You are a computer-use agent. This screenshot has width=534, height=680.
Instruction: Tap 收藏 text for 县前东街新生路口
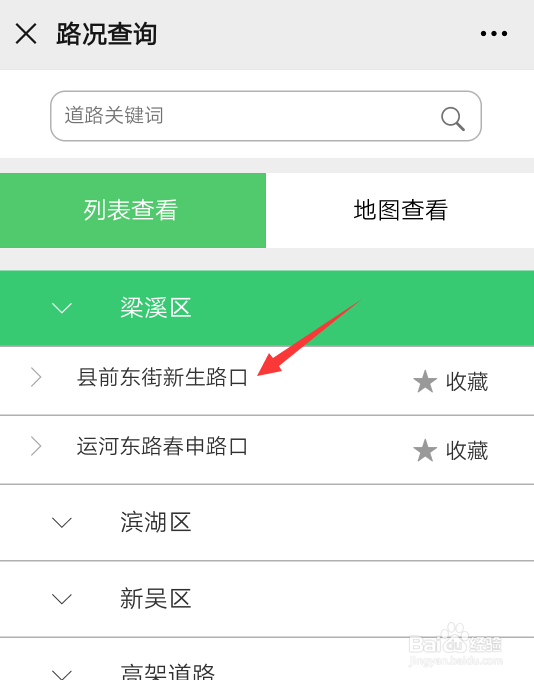point(467,382)
